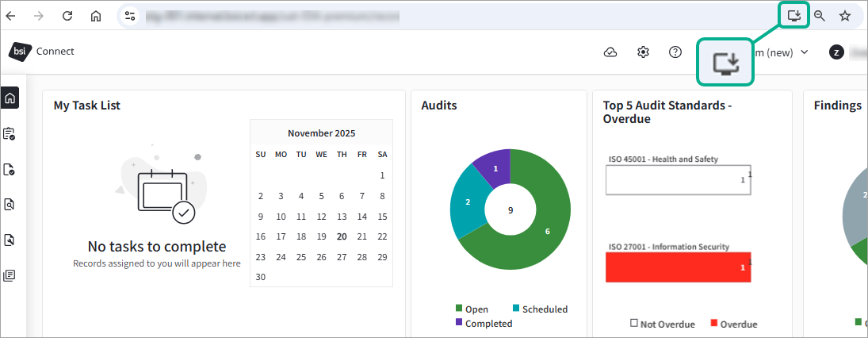Toggle the Open legend in Audits chart
Screen dimensions: 868x338
coord(472,309)
